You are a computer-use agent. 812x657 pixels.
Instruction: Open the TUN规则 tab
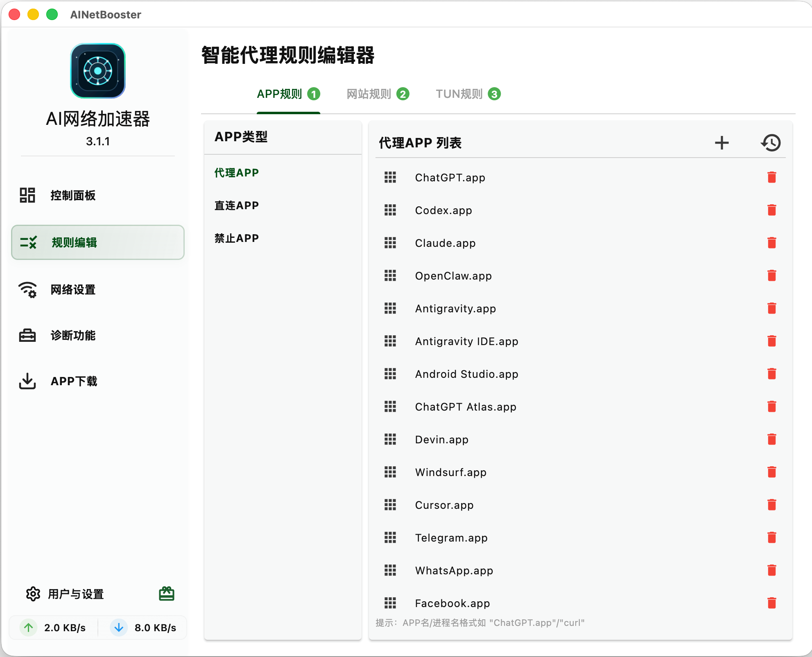468,94
